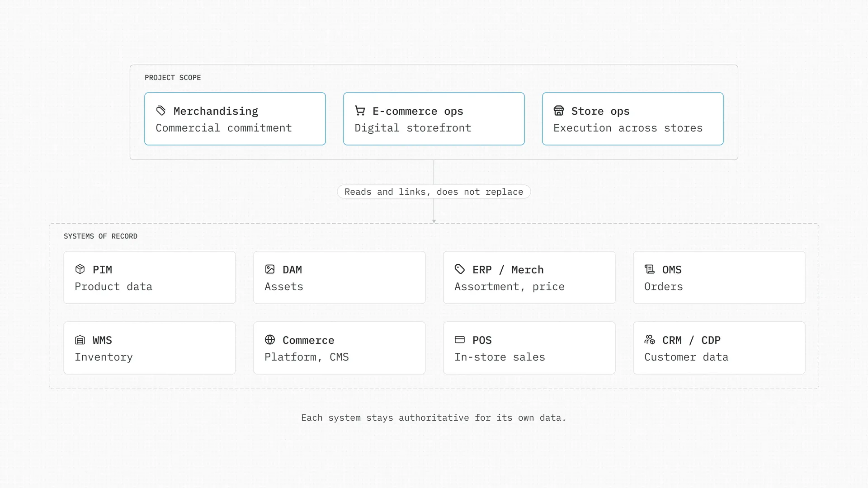
Task: Select the Merchandising title text
Action: pos(216,111)
